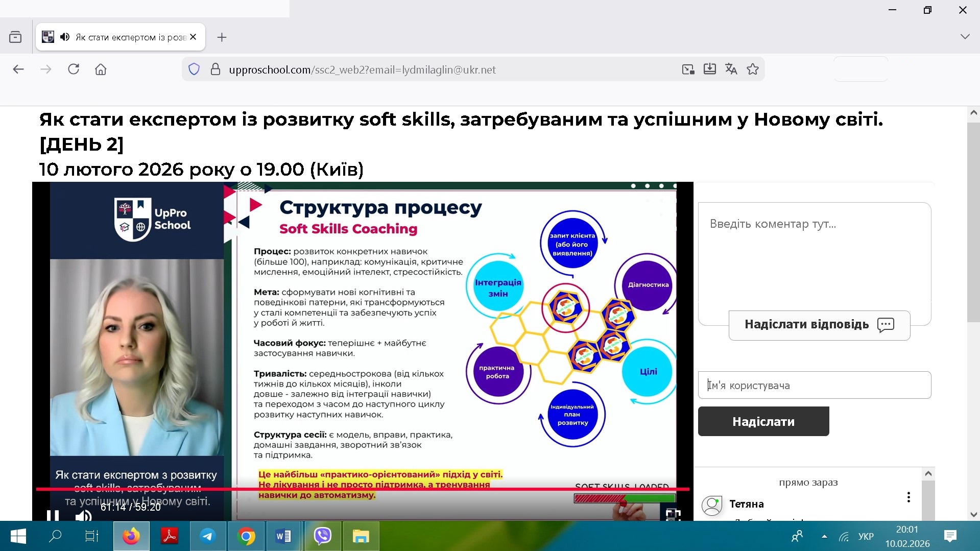This screenshot has width=980, height=551.
Task: Open the shield tracking protection icon
Action: (194, 69)
